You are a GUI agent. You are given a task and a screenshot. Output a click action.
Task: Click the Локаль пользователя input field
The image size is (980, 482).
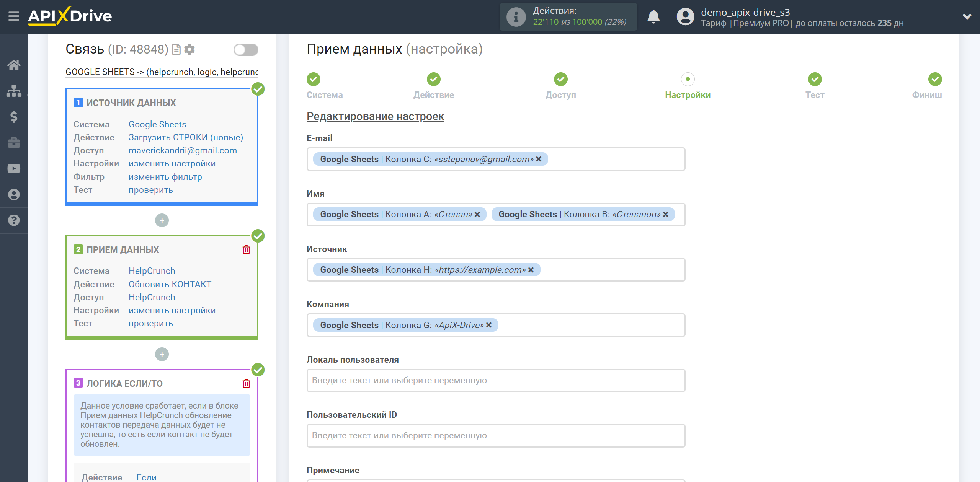pos(496,381)
